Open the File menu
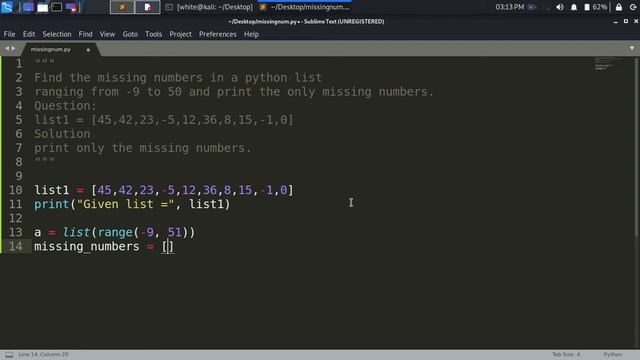Image resolution: width=640 pixels, height=360 pixels. point(9,34)
